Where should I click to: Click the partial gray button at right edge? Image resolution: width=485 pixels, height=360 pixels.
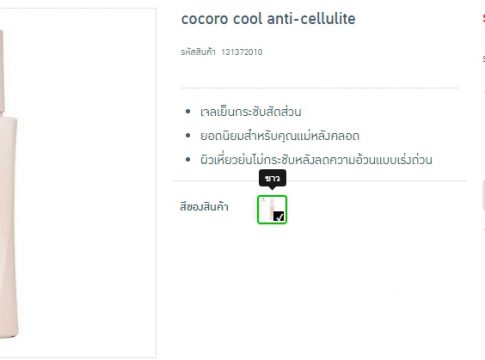point(483,195)
